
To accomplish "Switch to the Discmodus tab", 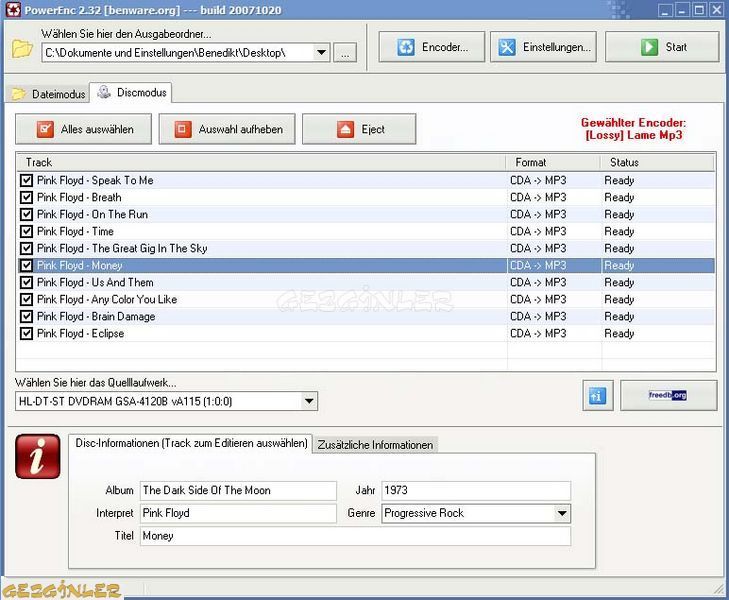I will pyautogui.click(x=131, y=92).
